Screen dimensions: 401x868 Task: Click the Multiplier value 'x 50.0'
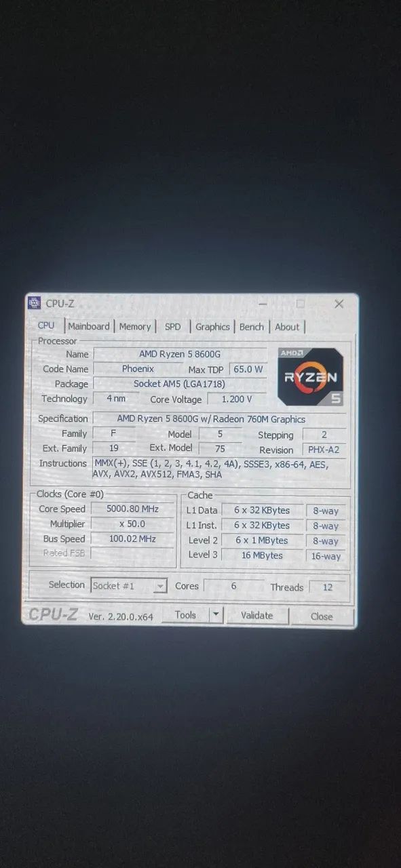(132, 524)
